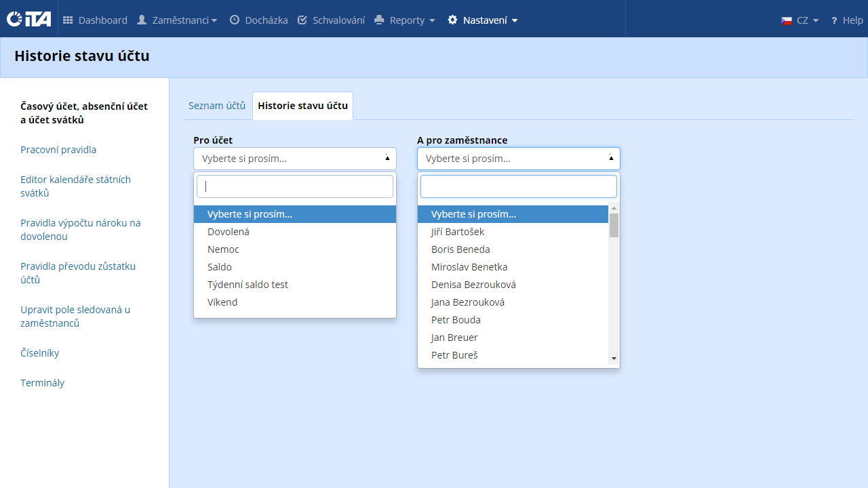Pick Týdenní saldo test account option
868x488 pixels.
point(248,285)
